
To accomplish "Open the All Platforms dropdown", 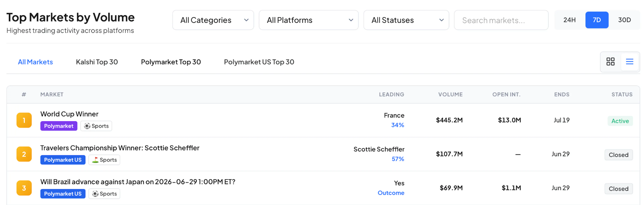I will [x=309, y=20].
